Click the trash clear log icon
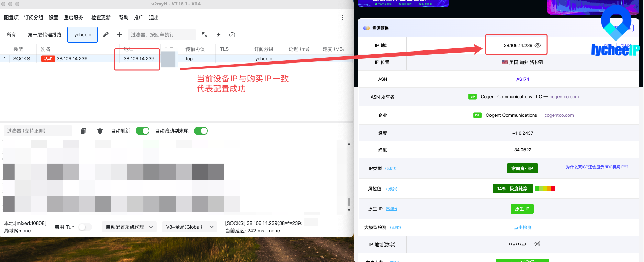 100,131
